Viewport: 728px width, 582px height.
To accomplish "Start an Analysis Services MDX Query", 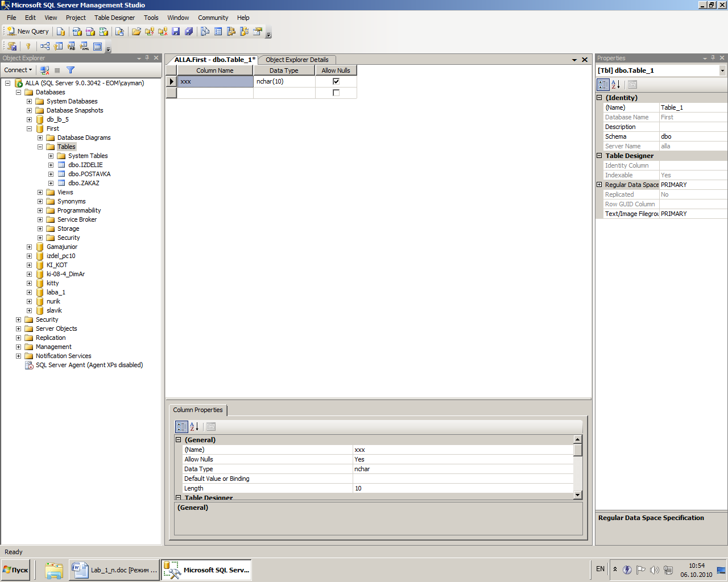I will coord(77,31).
